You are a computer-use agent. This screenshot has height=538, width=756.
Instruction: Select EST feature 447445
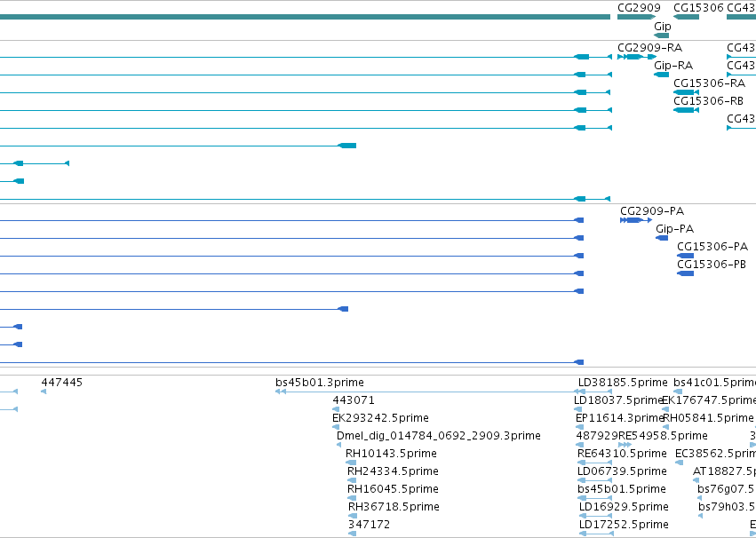[61, 383]
